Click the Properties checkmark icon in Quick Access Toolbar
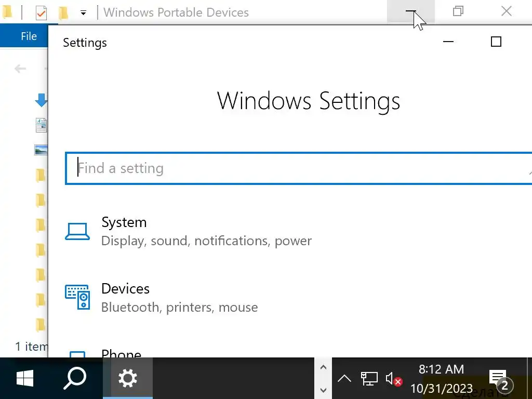This screenshot has width=532, height=399. click(x=41, y=12)
